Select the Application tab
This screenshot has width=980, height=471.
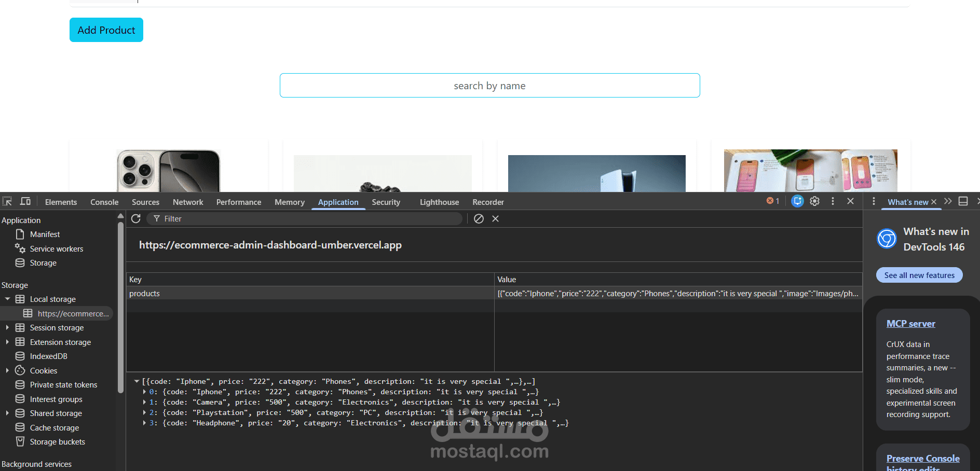point(338,202)
